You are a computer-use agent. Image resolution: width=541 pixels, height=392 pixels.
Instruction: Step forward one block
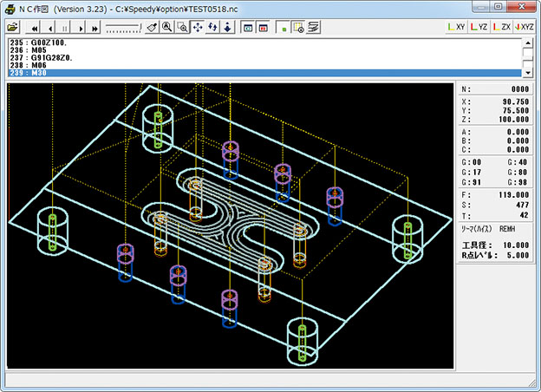81,27
